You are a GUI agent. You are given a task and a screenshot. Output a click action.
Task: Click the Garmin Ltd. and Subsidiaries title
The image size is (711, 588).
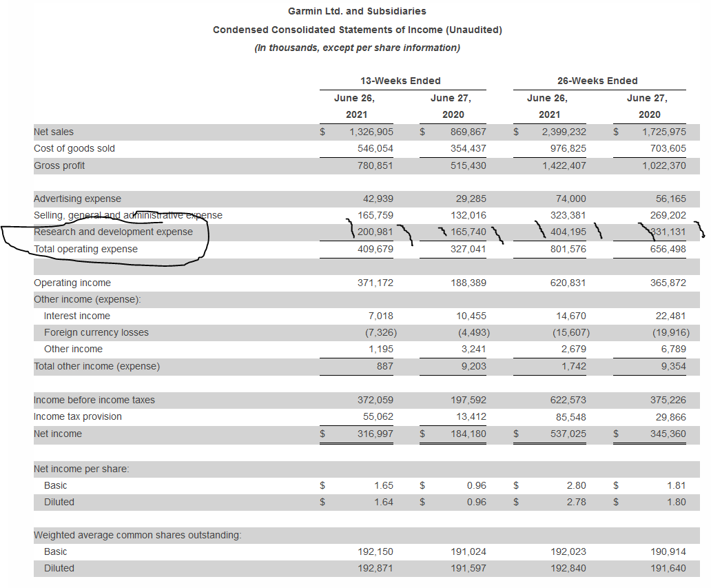(x=356, y=11)
